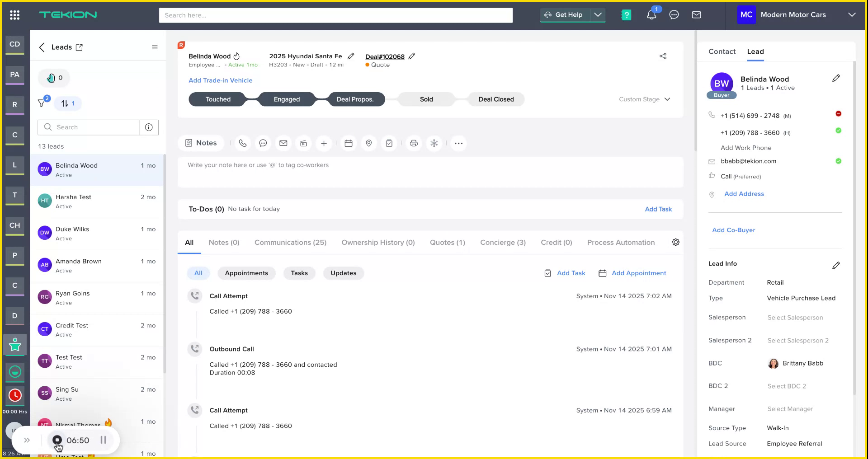Open the Contact tab in right panel

[722, 52]
